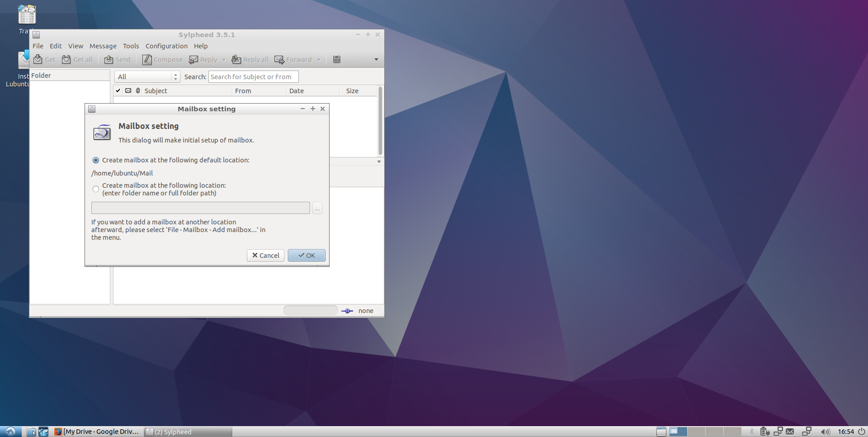The image size is (868, 437).
Task: Open the 'All' message filter dropdown
Action: [147, 77]
